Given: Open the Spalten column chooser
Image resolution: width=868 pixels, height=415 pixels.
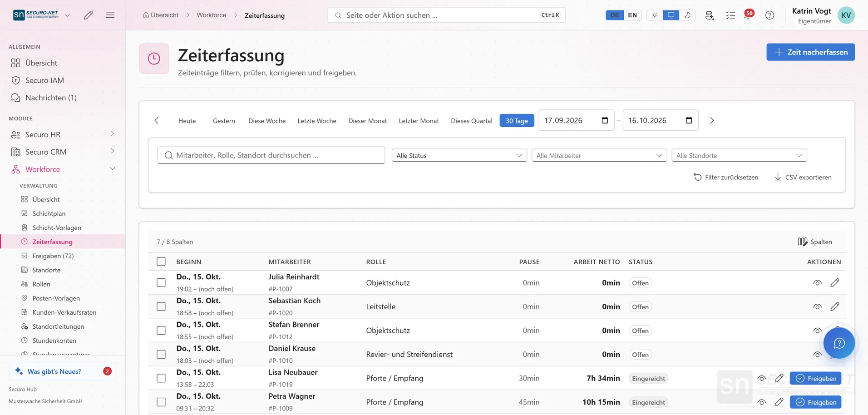Looking at the screenshot, I should (x=815, y=242).
